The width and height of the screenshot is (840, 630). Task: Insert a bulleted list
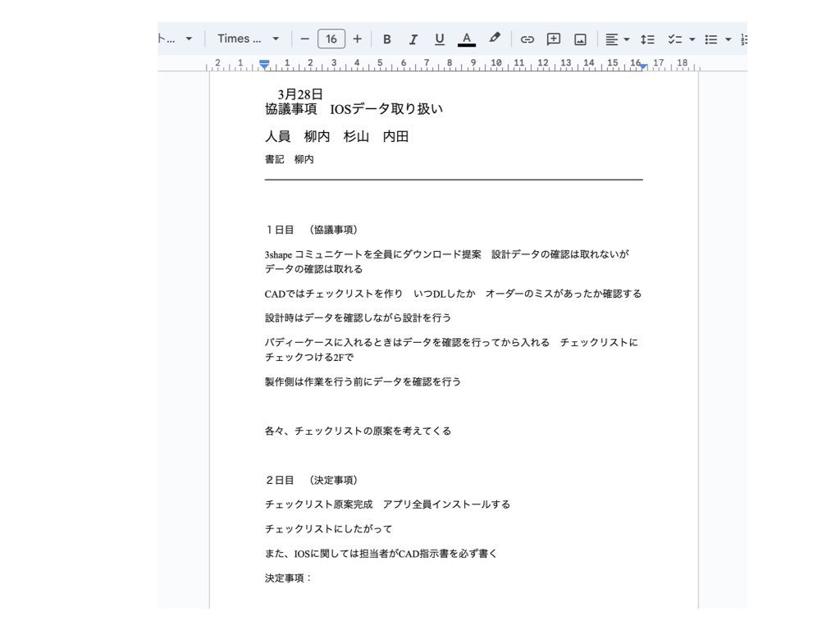pyautogui.click(x=711, y=39)
